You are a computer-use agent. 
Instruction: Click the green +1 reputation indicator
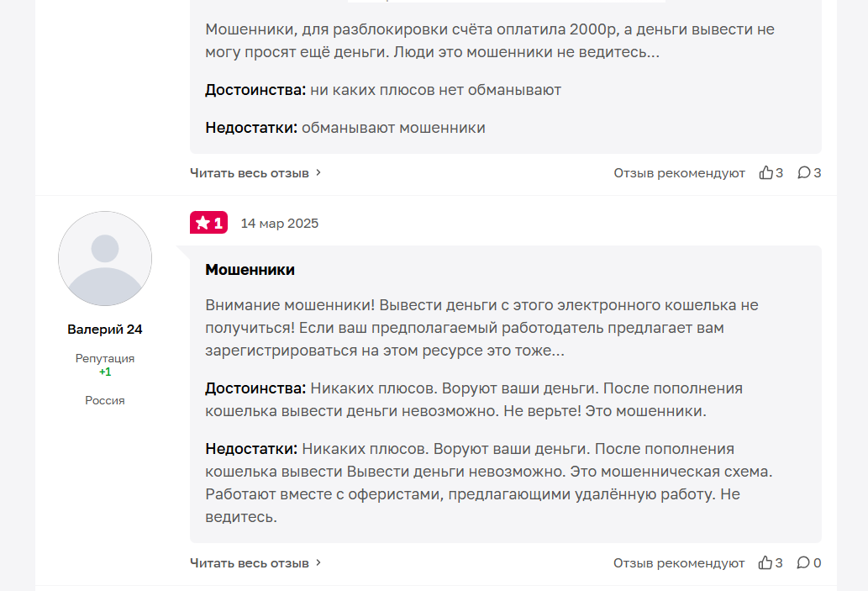105,371
